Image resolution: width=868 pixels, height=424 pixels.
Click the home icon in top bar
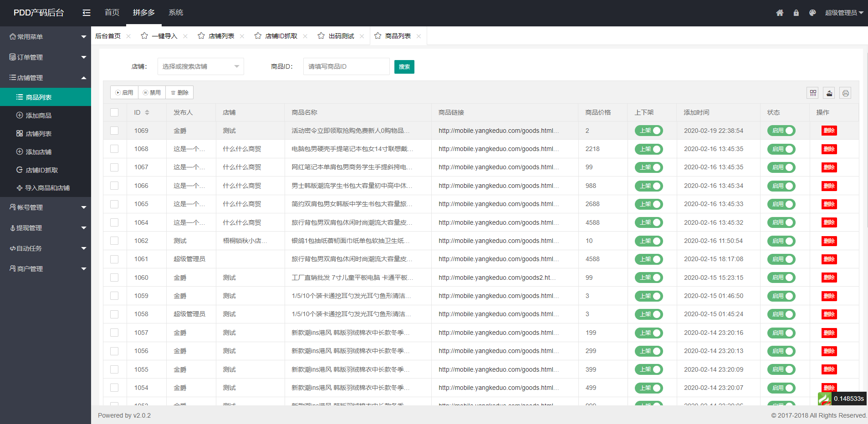coord(780,13)
